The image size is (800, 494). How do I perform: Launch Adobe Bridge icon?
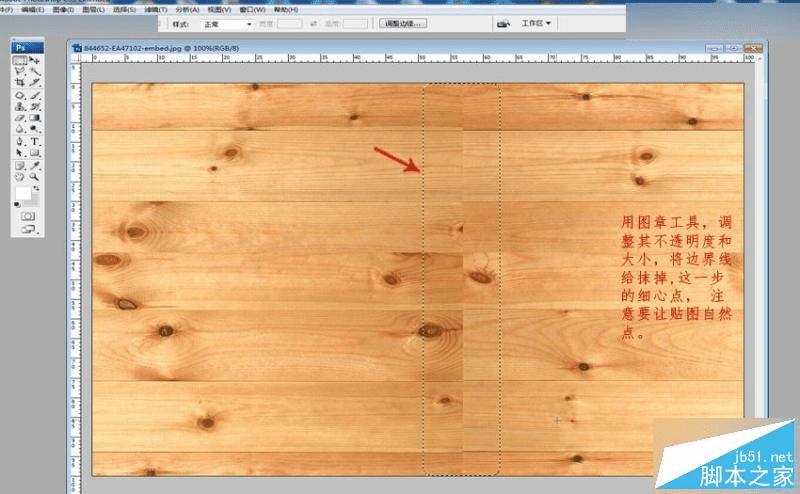click(504, 23)
